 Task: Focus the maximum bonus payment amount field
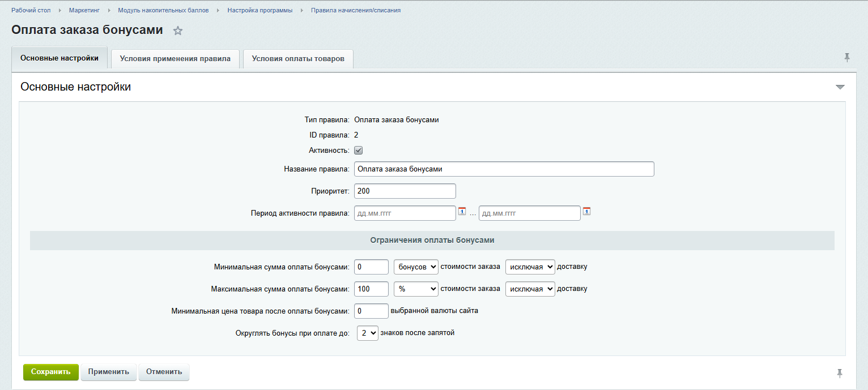371,289
